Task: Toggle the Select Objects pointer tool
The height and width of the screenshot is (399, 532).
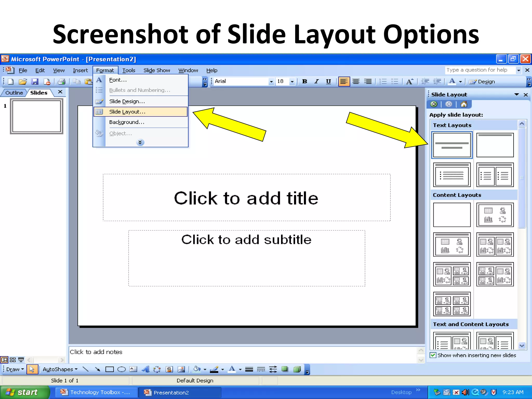Action: (32, 369)
